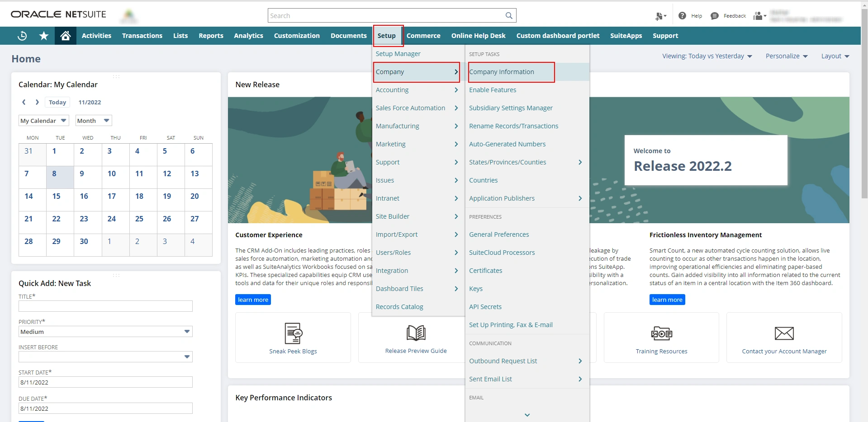Expand the States/Provinces/Counties submenu chevron
The width and height of the screenshot is (868, 422).
(579, 162)
